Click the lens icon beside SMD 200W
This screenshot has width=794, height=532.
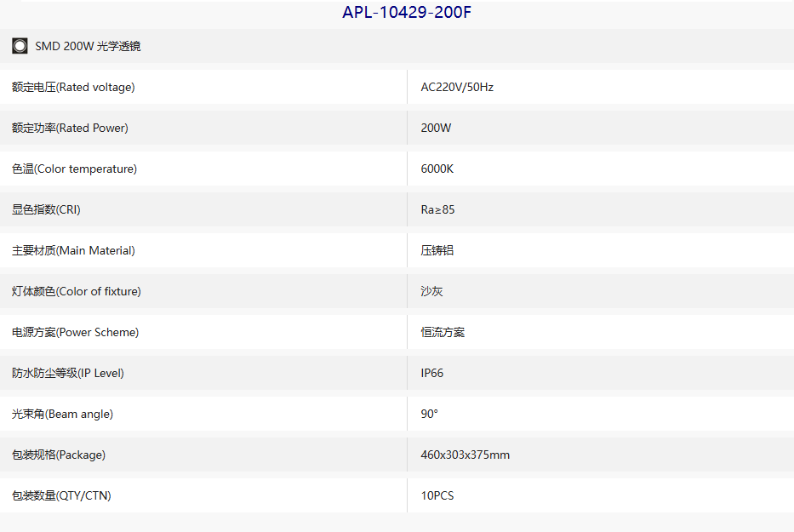20,46
